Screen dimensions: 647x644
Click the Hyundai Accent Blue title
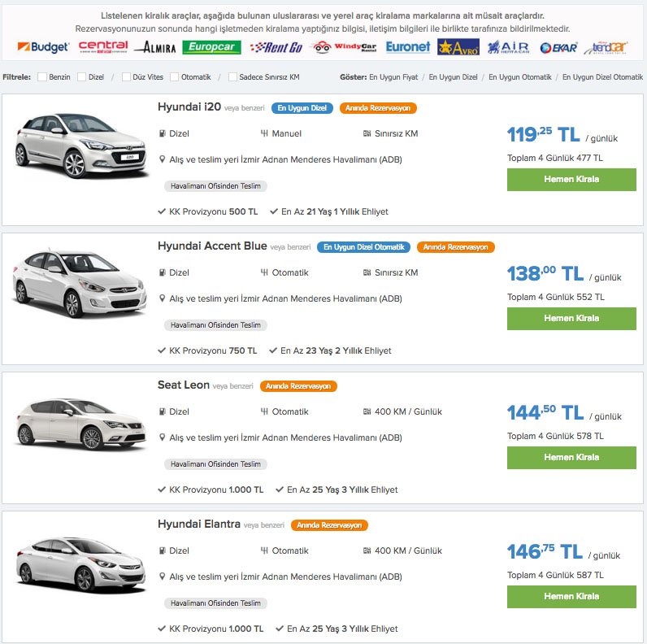pos(212,246)
